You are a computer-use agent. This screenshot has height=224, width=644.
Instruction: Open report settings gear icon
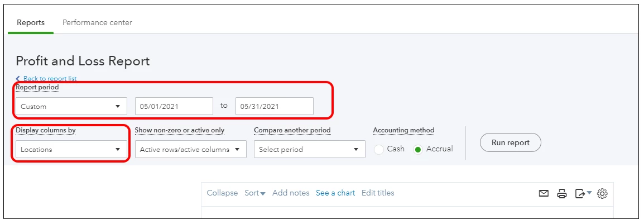[603, 193]
